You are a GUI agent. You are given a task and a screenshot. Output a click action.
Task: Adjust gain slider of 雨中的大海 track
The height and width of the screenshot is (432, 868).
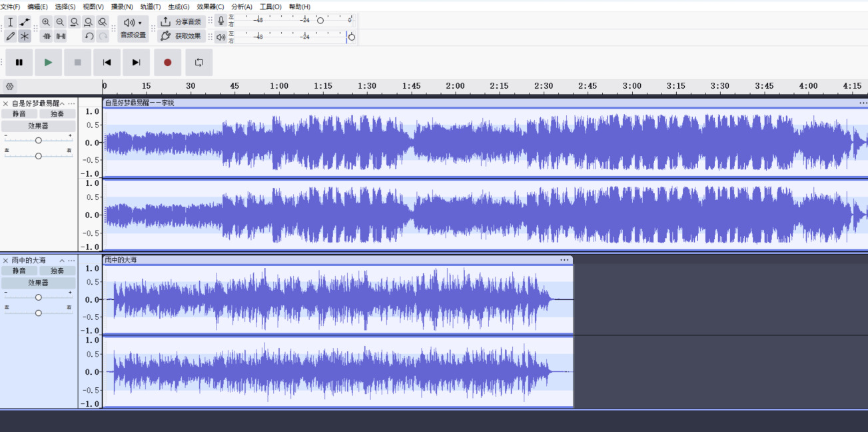point(39,297)
